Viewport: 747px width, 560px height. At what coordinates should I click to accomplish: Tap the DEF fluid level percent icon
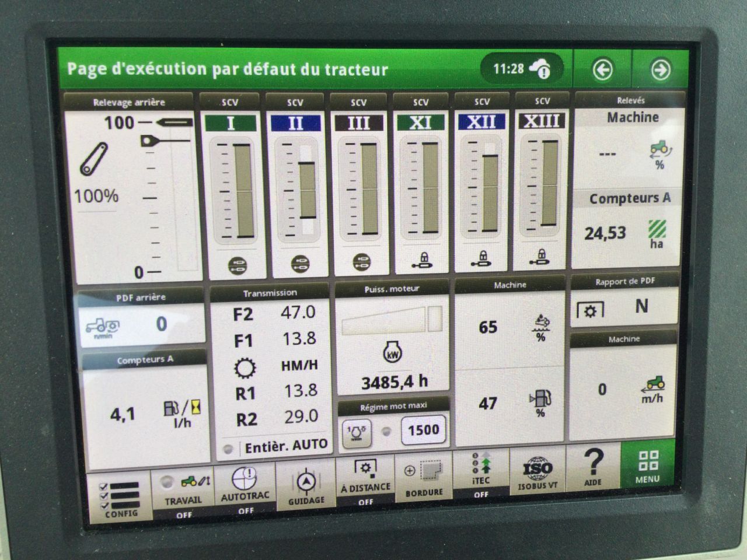tap(541, 328)
